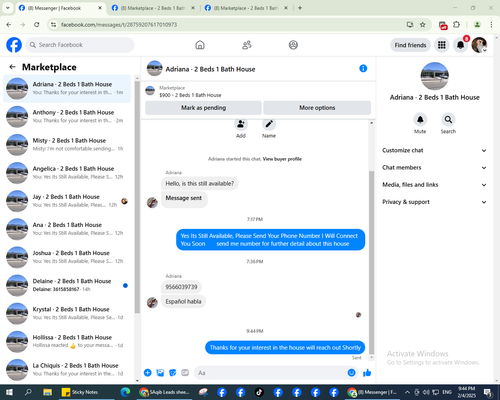This screenshot has width=500, height=400.
Task: Attach a photo using image icon
Action: point(160,373)
